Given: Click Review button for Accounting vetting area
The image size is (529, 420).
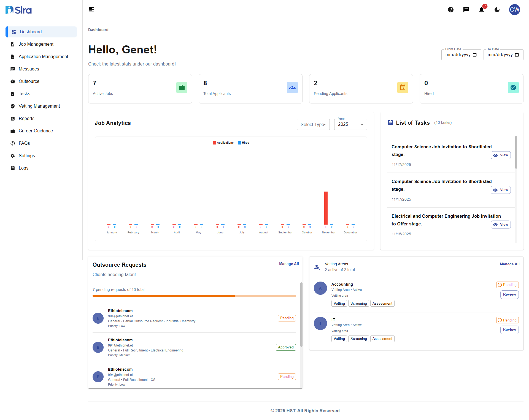Looking at the screenshot, I should pyautogui.click(x=509, y=294).
